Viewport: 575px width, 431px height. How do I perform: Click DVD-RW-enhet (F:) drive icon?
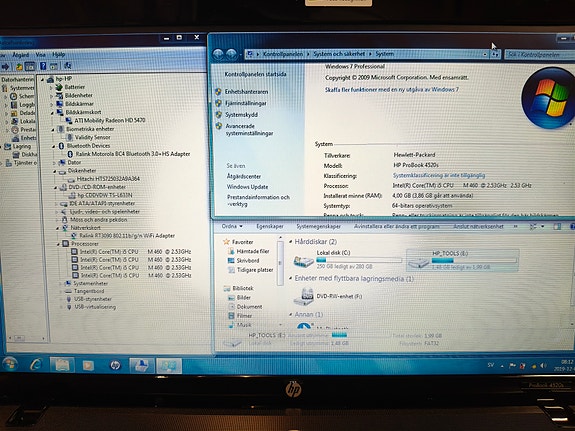(x=304, y=296)
